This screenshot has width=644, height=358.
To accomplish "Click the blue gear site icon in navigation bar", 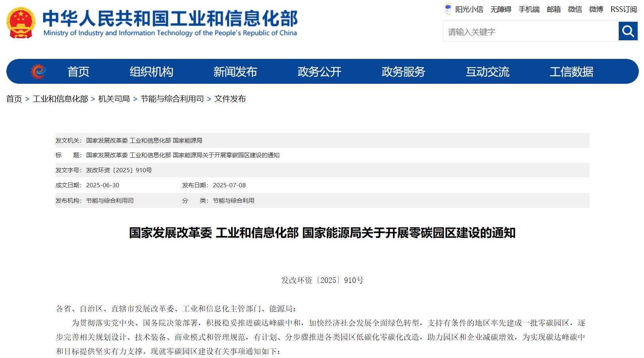I will coord(38,72).
